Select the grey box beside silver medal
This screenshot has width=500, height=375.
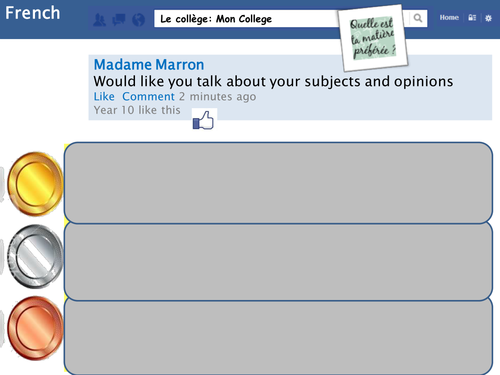click(x=278, y=261)
